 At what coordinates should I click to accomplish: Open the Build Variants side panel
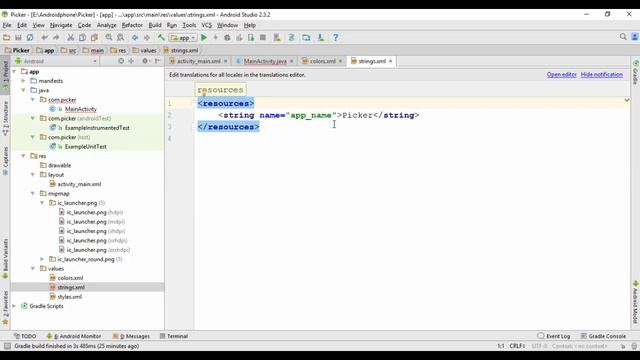(x=5, y=259)
